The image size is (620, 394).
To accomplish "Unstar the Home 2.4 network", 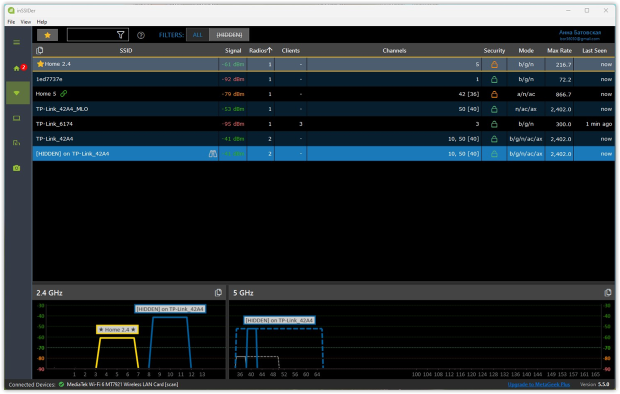I will 40,64.
